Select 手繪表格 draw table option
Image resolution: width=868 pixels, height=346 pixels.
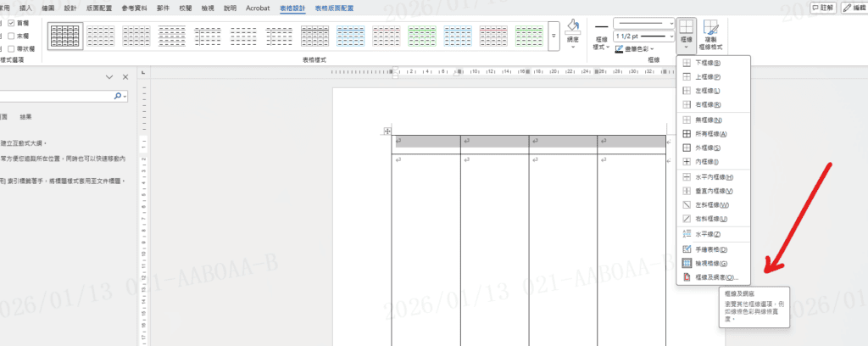[x=711, y=249]
